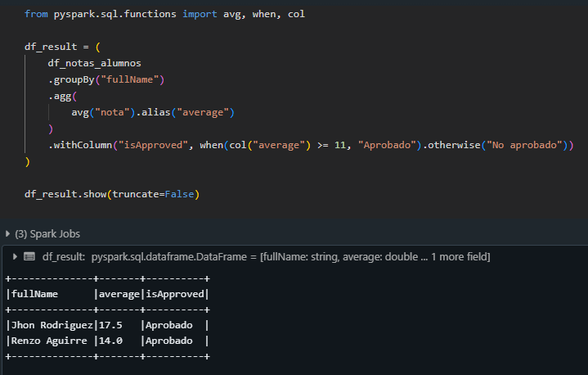Screen dimensions: 588x375
Task: Click the 17.5 average value
Action: [110, 325]
